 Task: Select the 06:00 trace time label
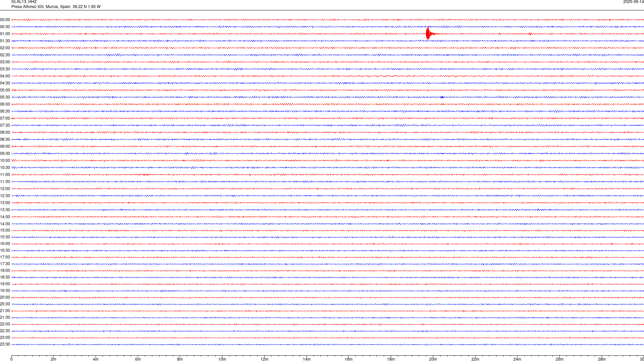click(x=5, y=104)
